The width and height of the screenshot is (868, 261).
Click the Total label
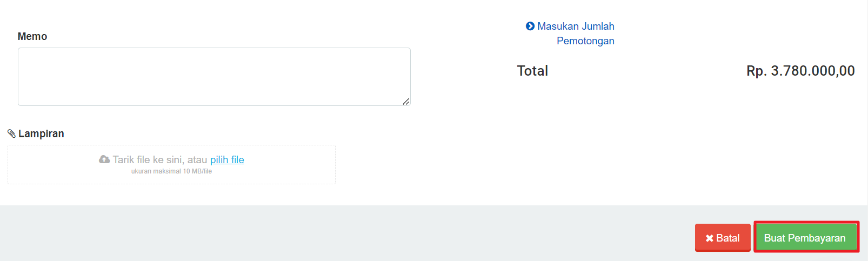point(532,71)
